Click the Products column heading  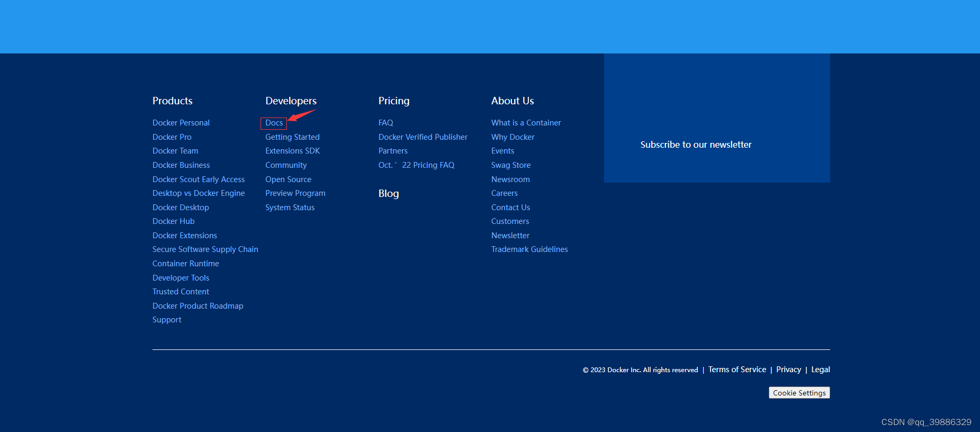pyautogui.click(x=173, y=101)
